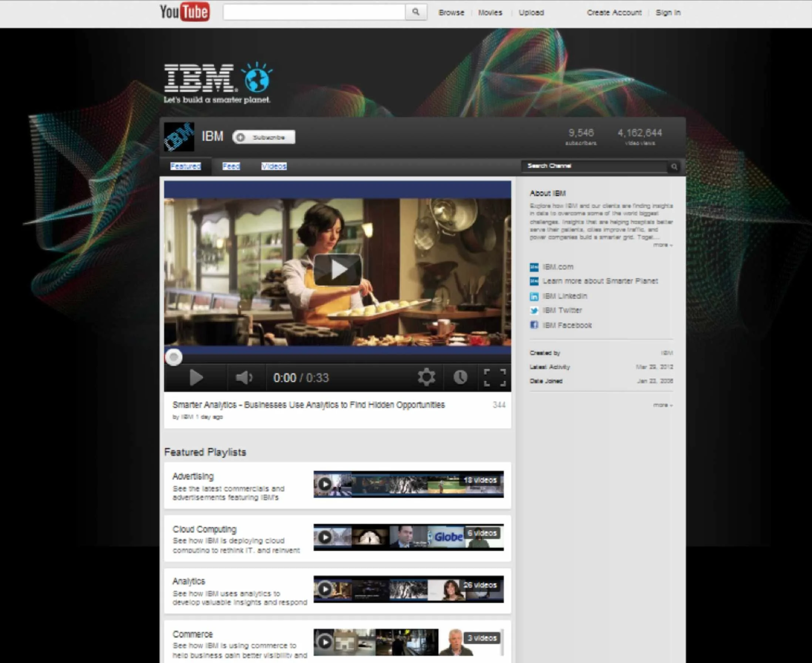This screenshot has width=812, height=663.
Task: Click the Watch Later clock icon
Action: click(461, 377)
